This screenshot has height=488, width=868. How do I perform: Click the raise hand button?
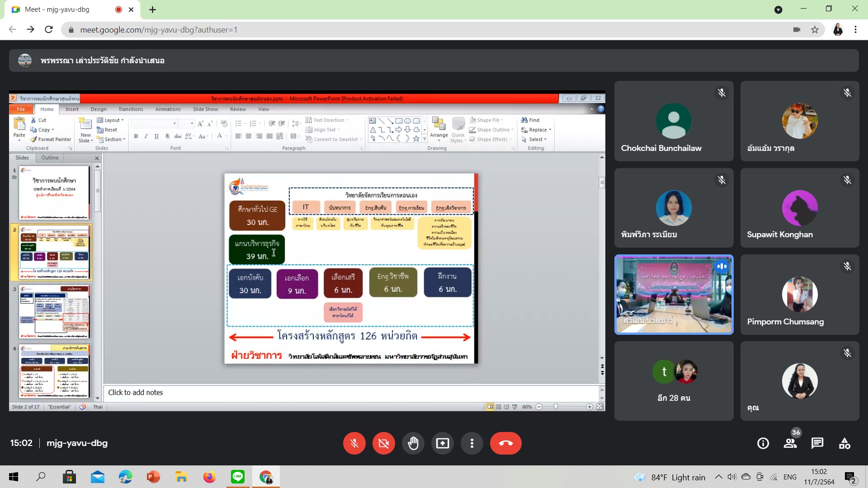coord(413,443)
